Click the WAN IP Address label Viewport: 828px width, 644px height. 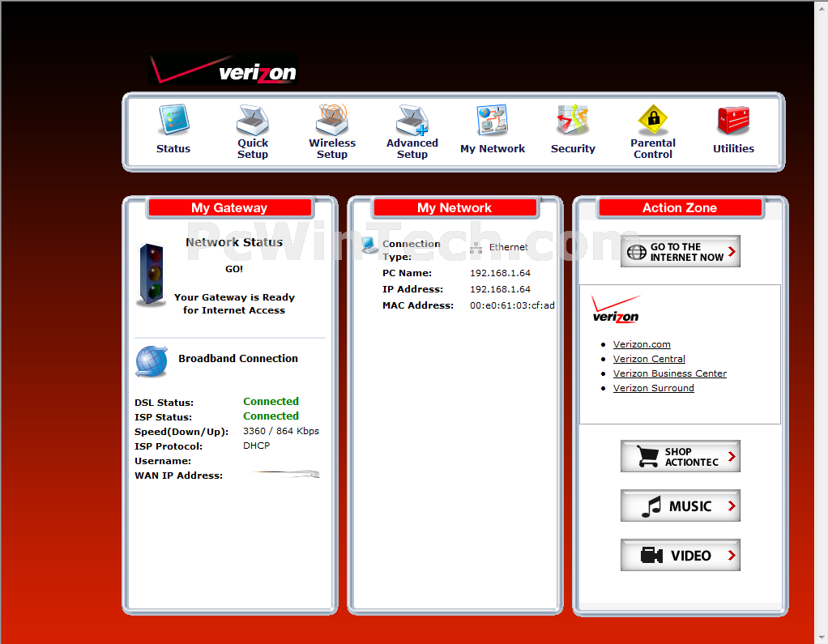coord(178,476)
